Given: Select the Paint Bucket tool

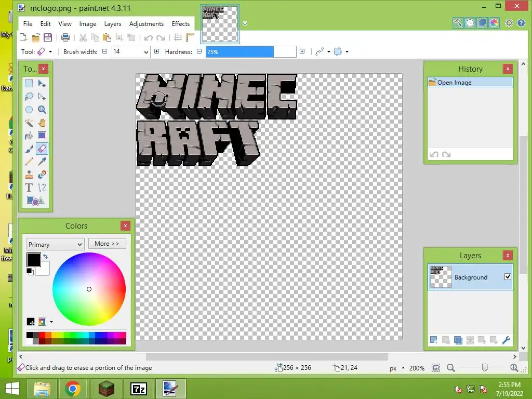Looking at the screenshot, I should pyautogui.click(x=29, y=136).
